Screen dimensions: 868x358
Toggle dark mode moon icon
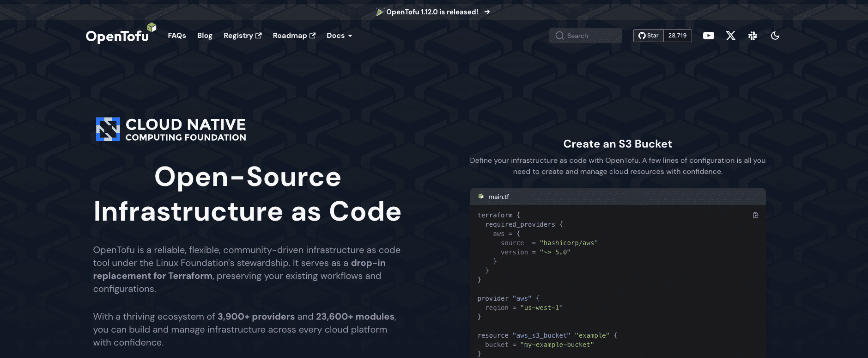pyautogui.click(x=775, y=36)
